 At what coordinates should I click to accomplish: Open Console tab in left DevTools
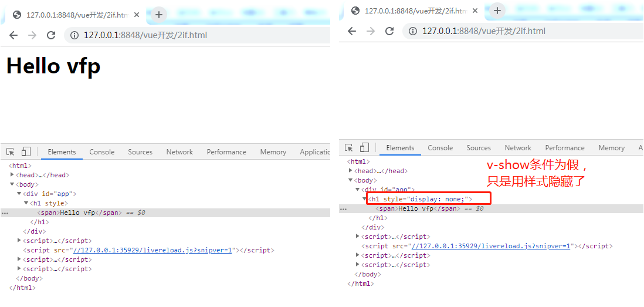tap(102, 152)
